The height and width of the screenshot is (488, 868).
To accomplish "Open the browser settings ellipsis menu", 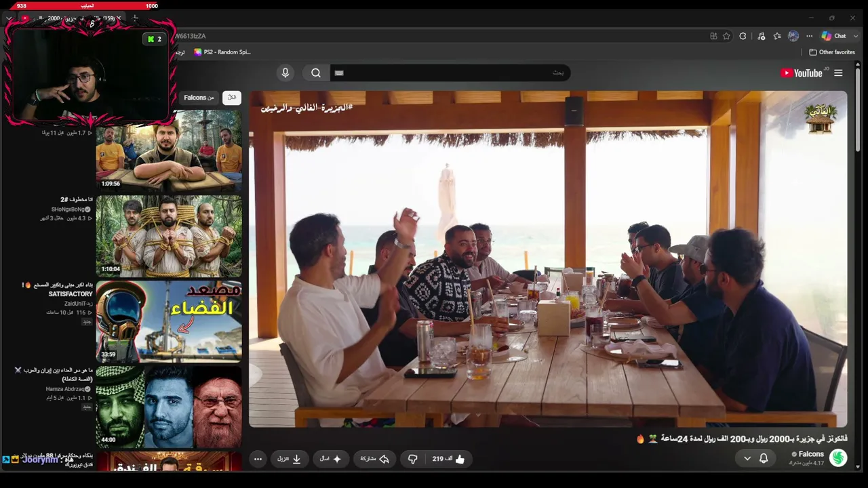I will [x=809, y=36].
